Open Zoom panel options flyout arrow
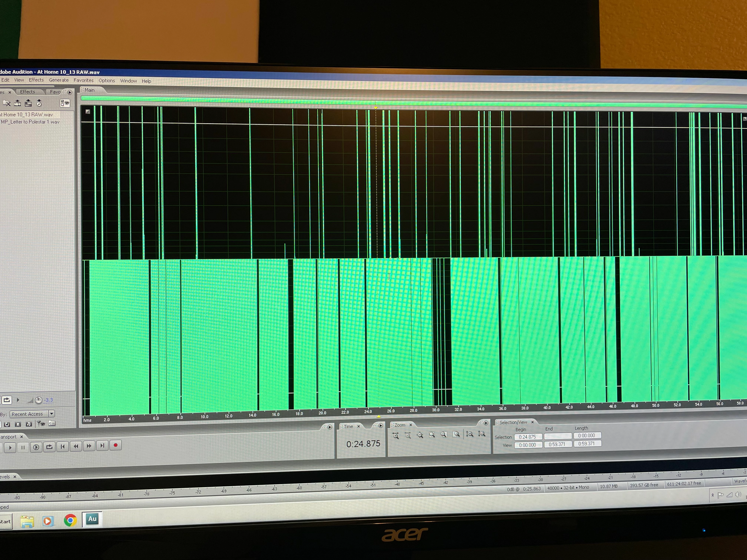Screen dimensions: 747x560 [x=486, y=423]
